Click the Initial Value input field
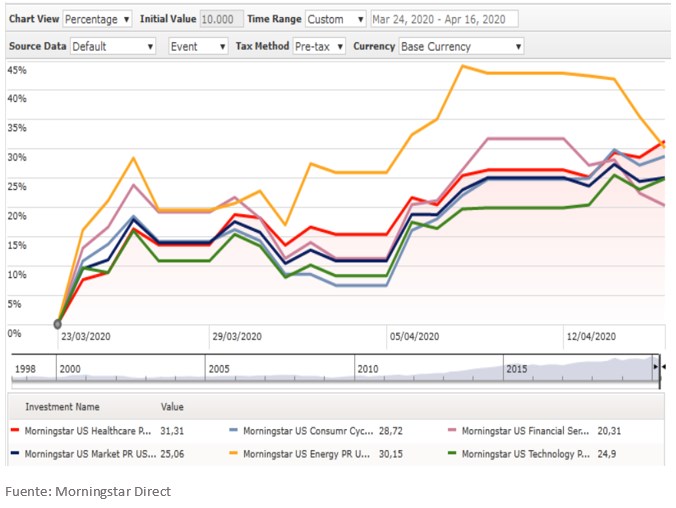This screenshot has height=508, width=676. click(218, 19)
